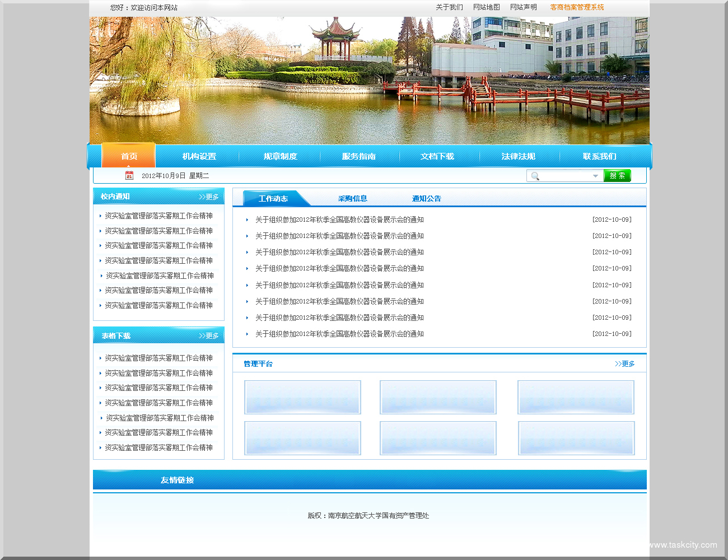The width and height of the screenshot is (728, 560).
Task: Click bottom-left 管理平台 placeholder thumbnail
Action: pos(302,438)
